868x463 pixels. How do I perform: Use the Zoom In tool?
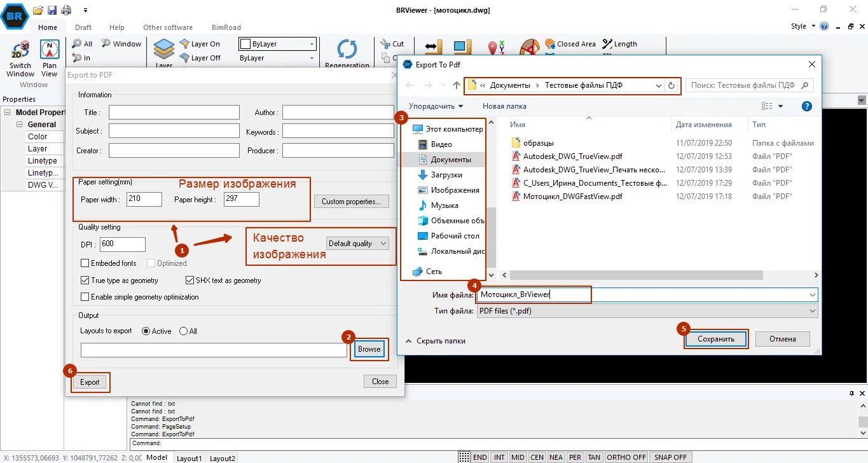(81, 58)
